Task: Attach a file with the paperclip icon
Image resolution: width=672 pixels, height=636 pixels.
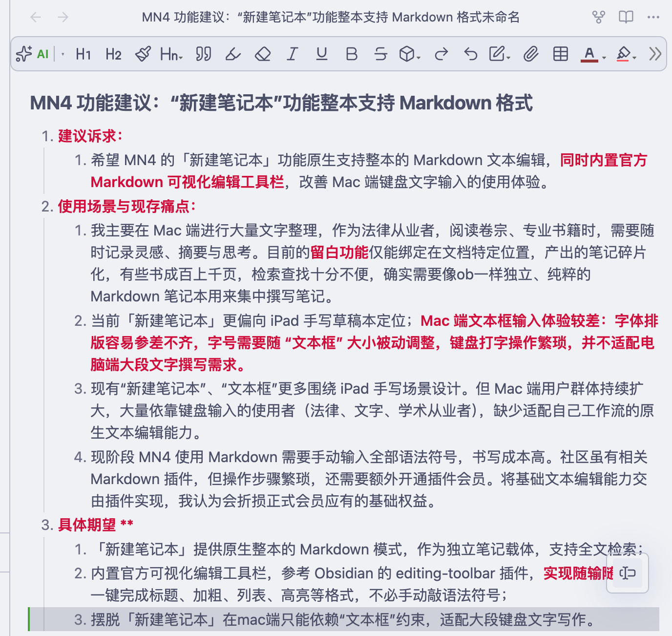Action: (x=531, y=54)
